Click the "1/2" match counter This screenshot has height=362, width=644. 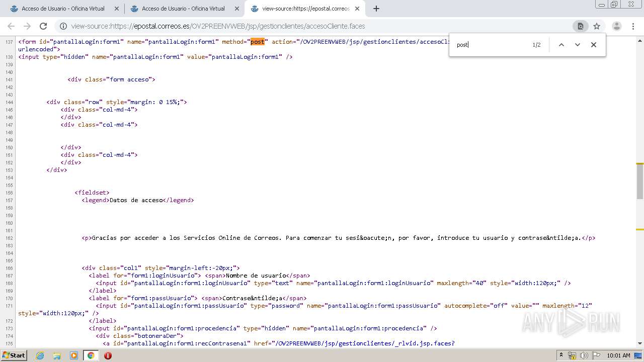tap(537, 45)
